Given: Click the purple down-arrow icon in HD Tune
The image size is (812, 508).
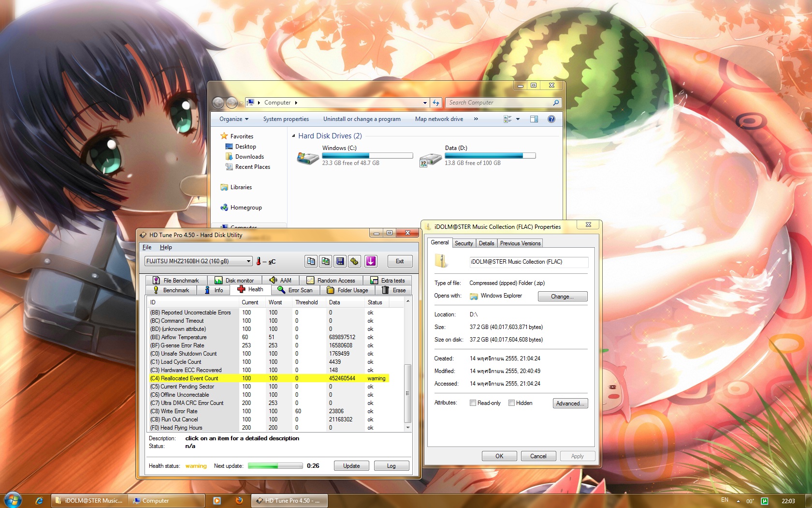Looking at the screenshot, I should pos(371,261).
